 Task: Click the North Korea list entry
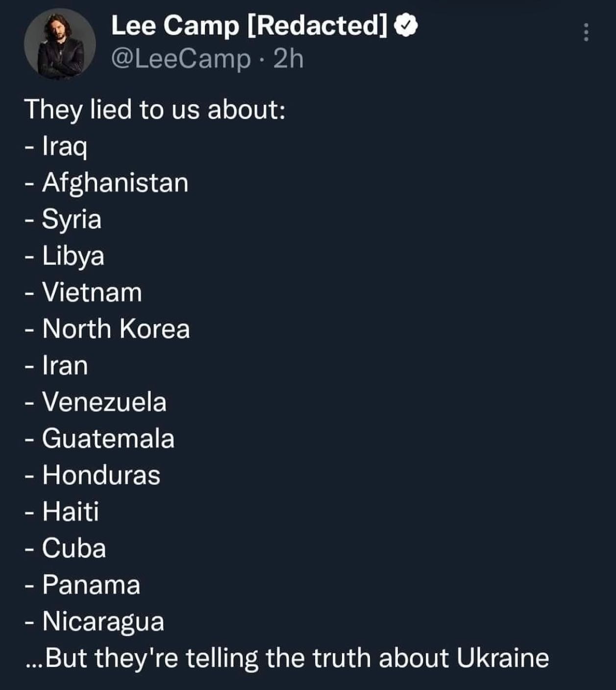point(116,329)
